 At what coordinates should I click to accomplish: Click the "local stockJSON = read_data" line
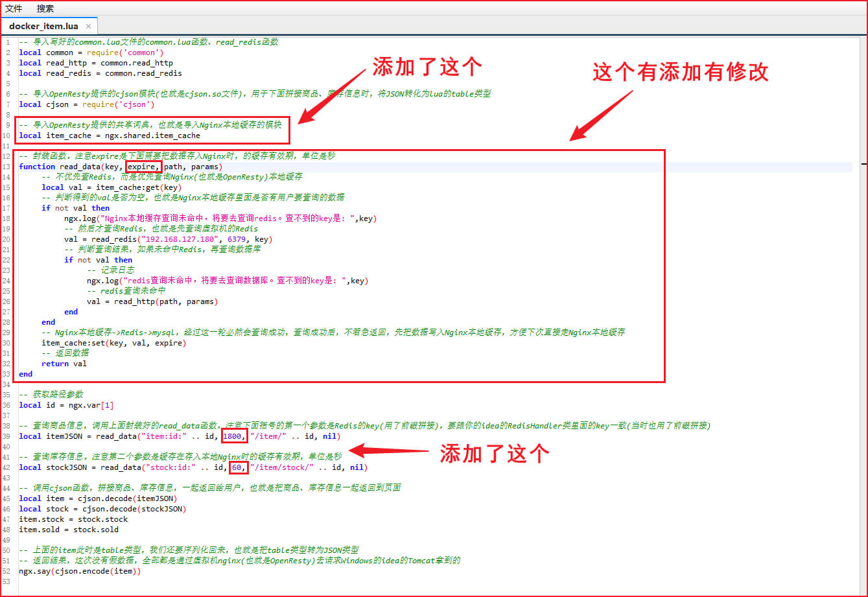(193, 467)
